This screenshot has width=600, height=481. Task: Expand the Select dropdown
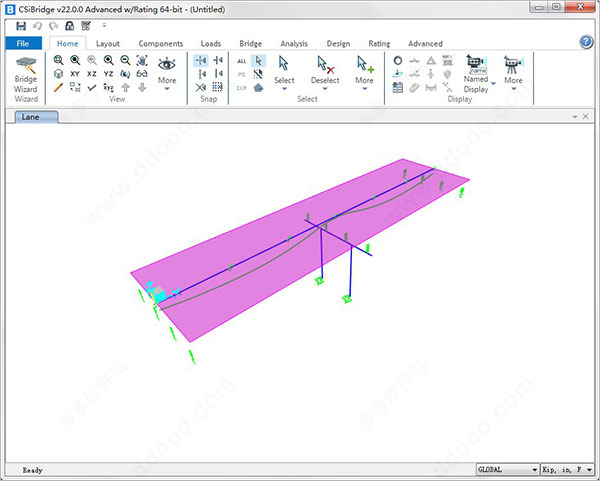284,74
